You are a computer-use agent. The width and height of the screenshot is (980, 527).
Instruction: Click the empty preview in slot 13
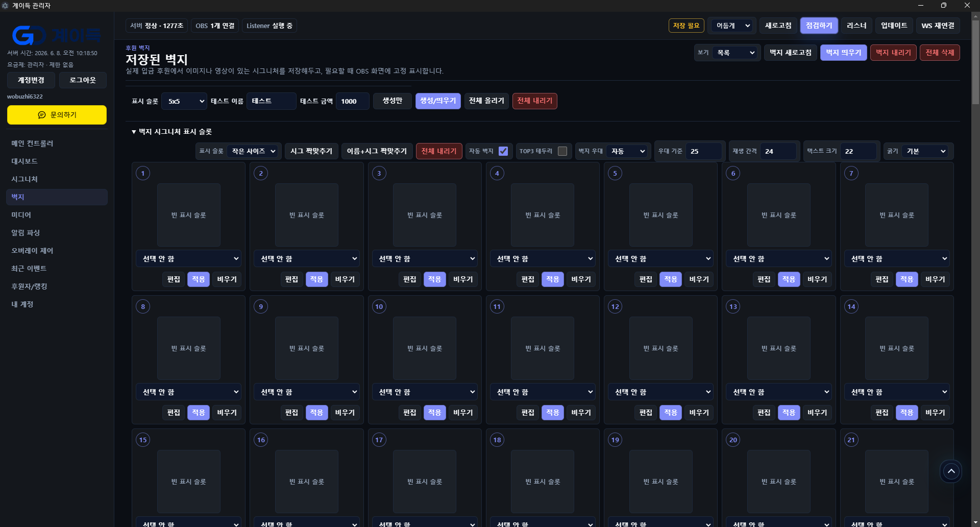[x=779, y=348]
